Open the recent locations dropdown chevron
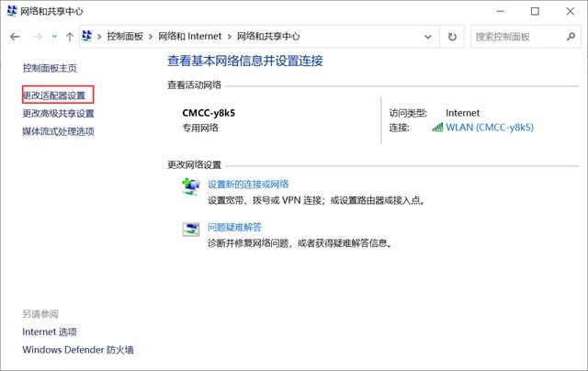This screenshot has height=371, width=588. [55, 37]
